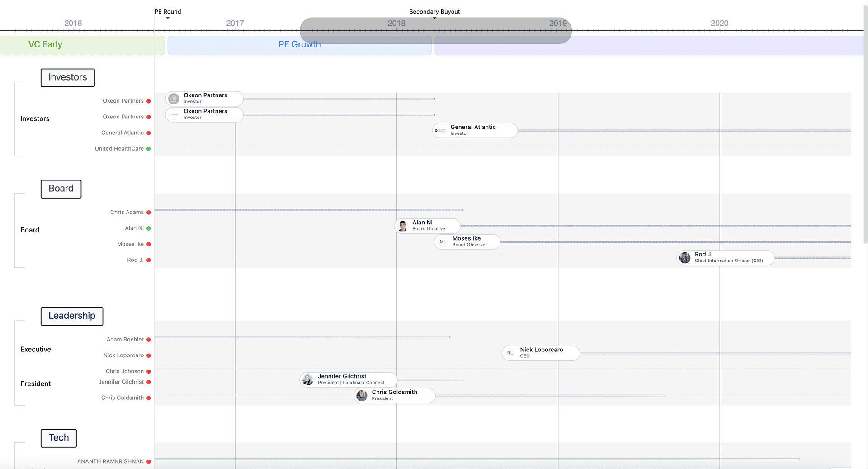Click the 2016 year label on timeline
The image size is (868, 469).
pyautogui.click(x=73, y=23)
